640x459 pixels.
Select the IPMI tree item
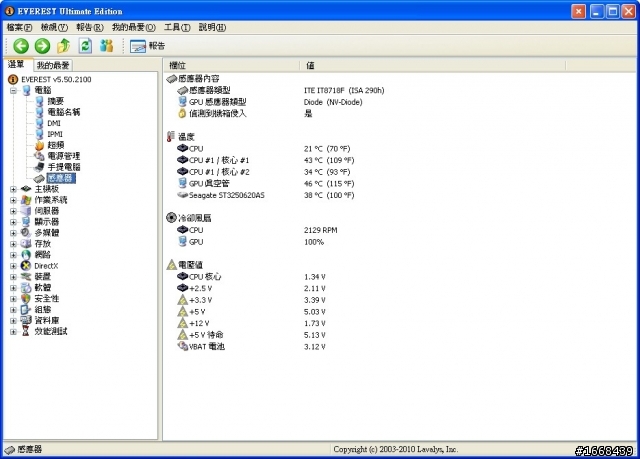pyautogui.click(x=55, y=134)
